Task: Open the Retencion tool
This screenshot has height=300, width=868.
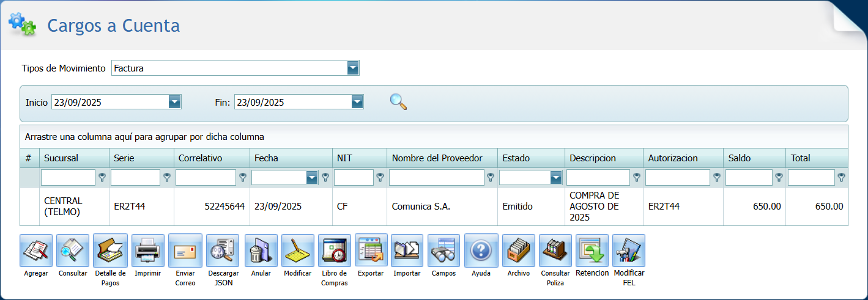Action: 592,251
